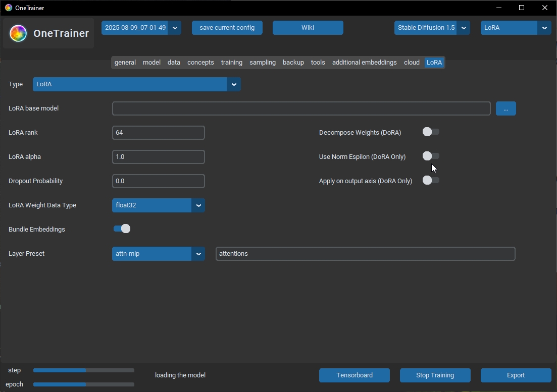Image resolution: width=557 pixels, height=392 pixels.
Task: Click the OneTrainer heading text
Action: [61, 33]
